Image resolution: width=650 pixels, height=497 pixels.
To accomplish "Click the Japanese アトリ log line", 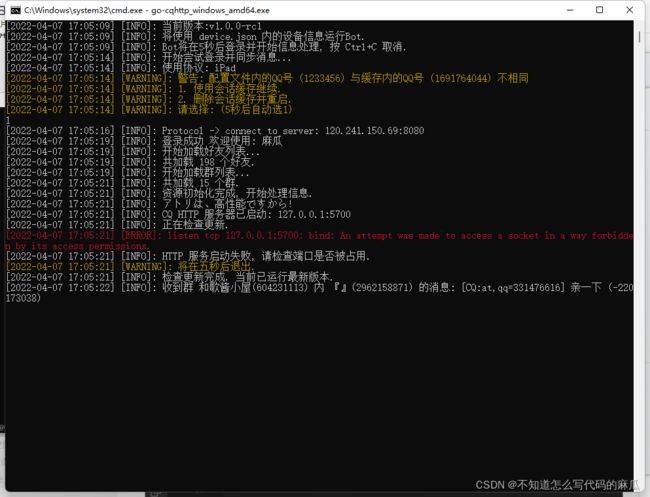I will [149, 204].
